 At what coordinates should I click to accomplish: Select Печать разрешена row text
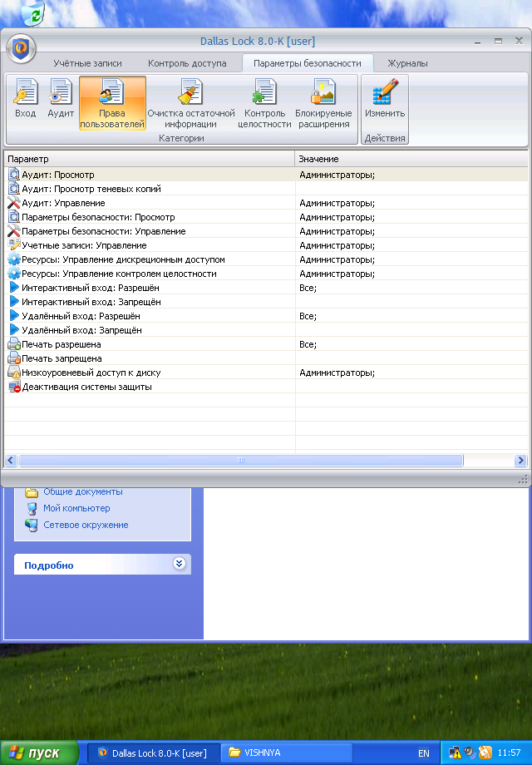[x=62, y=344]
